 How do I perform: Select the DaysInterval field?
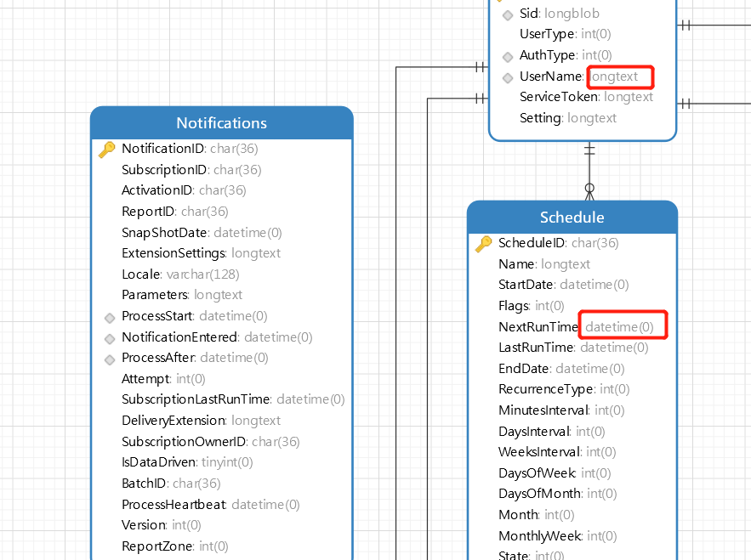coord(552,432)
